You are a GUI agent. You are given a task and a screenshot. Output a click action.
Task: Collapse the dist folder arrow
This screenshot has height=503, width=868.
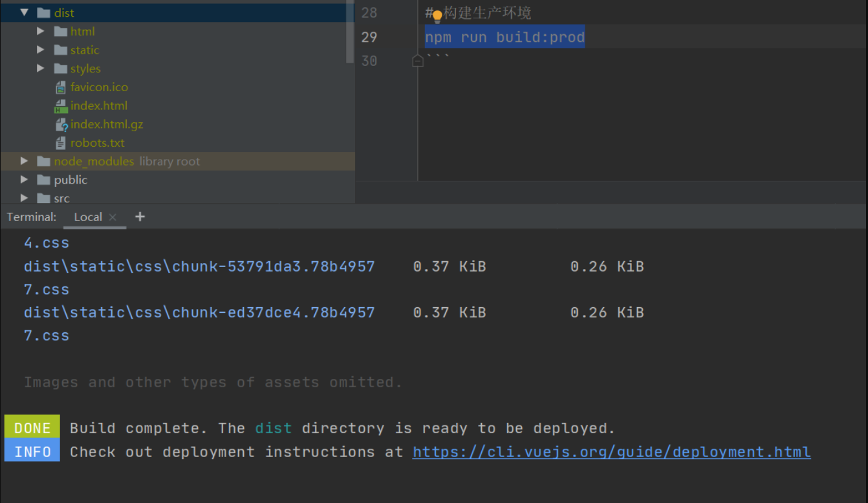(x=25, y=12)
